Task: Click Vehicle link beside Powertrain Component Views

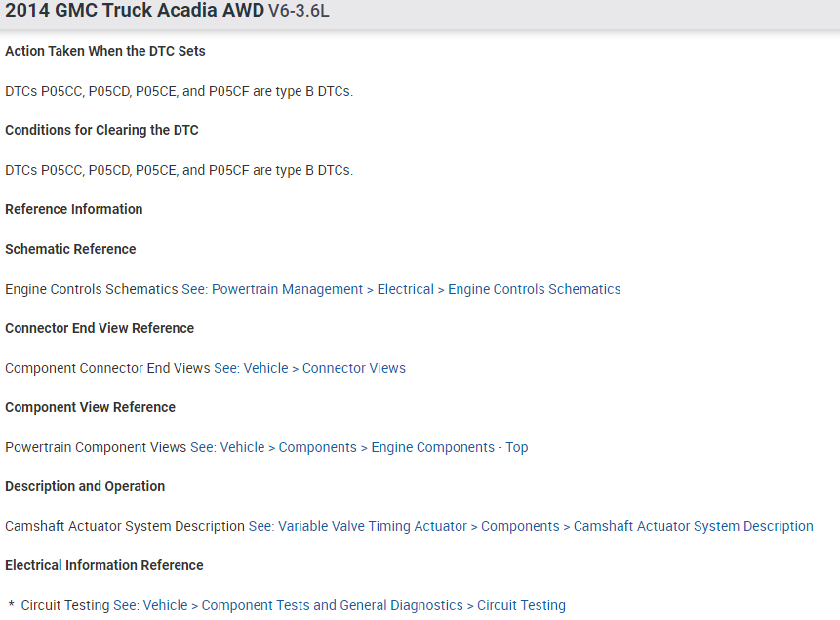Action: coord(242,447)
